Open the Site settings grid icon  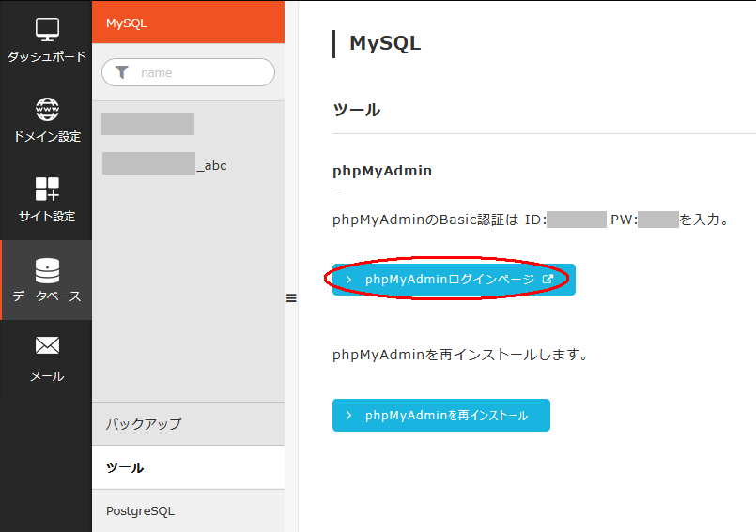[47, 189]
